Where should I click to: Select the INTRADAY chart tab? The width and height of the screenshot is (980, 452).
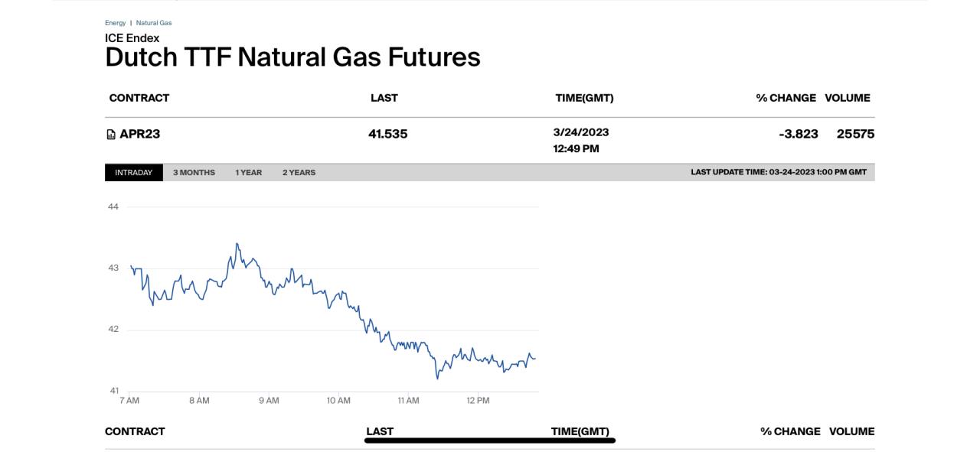pos(134,173)
